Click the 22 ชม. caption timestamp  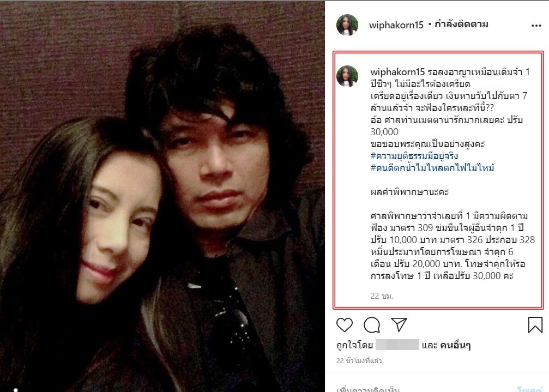click(x=382, y=296)
